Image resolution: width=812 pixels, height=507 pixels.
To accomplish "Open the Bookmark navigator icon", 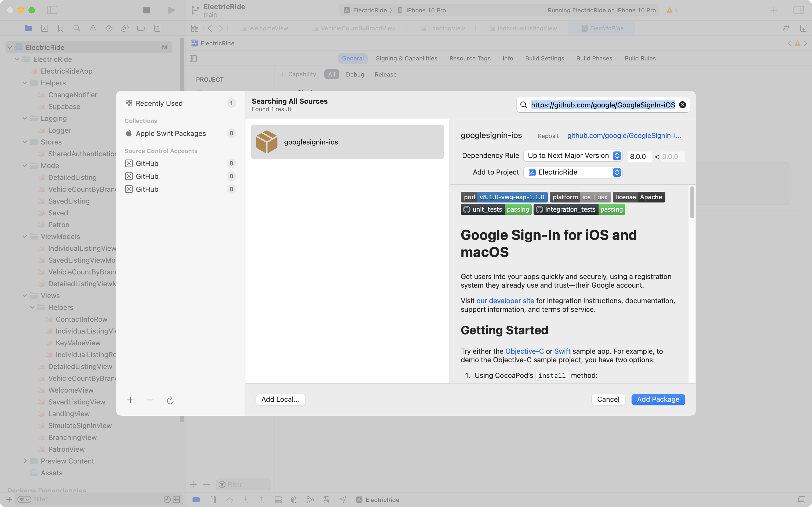I will coord(60,28).
